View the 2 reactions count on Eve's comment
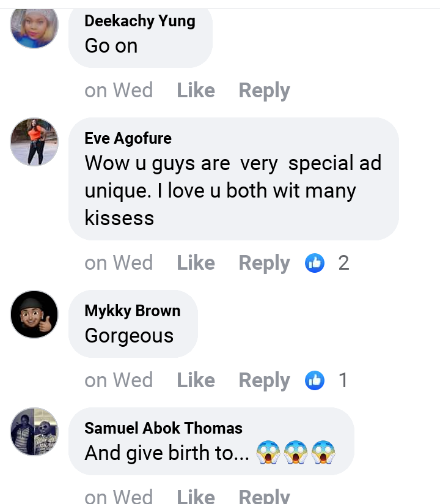The image size is (440, 504). (x=343, y=263)
